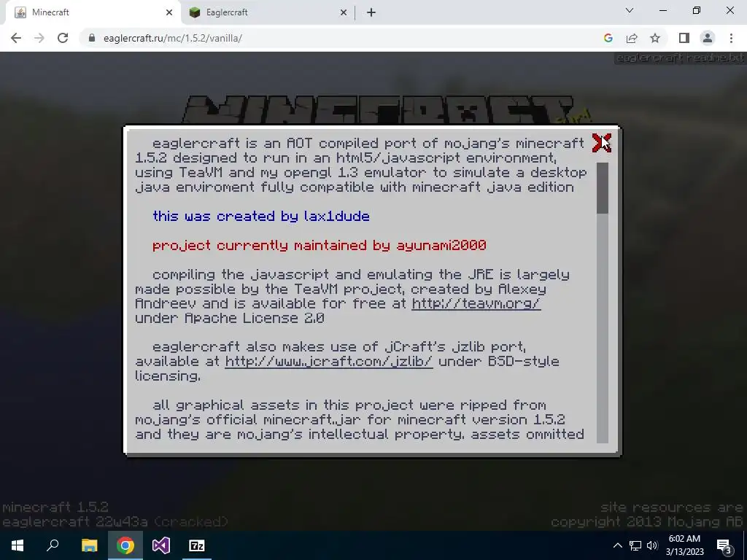Switch to the Minecraft browser tab
747x560 pixels.
[90, 12]
